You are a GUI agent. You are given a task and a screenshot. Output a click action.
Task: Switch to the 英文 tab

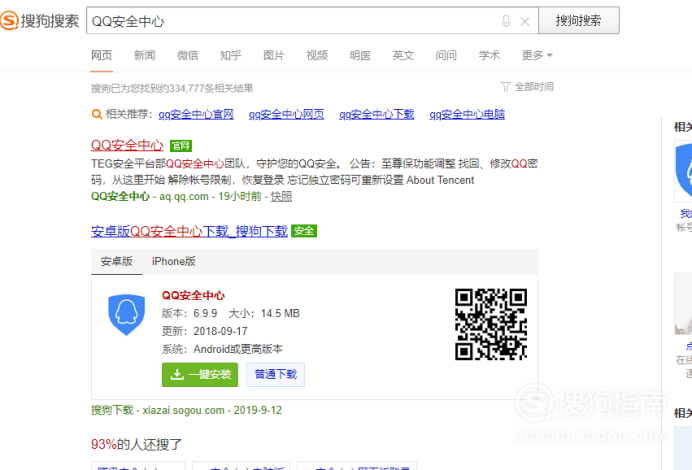[403, 55]
